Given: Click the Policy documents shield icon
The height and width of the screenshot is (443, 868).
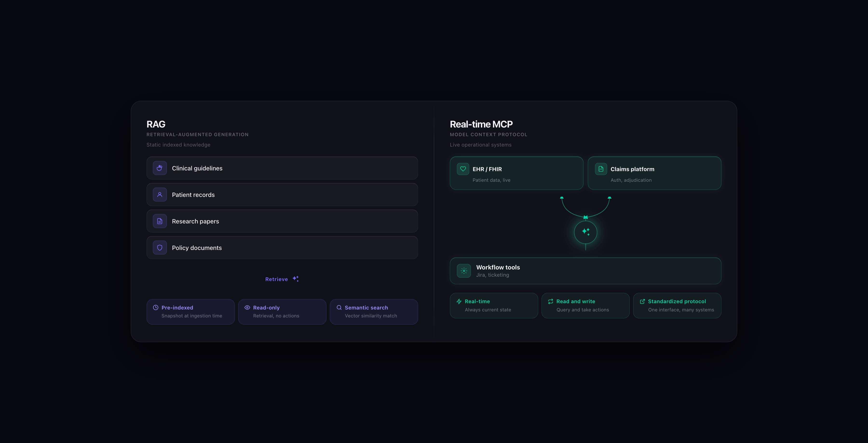Looking at the screenshot, I should point(160,248).
